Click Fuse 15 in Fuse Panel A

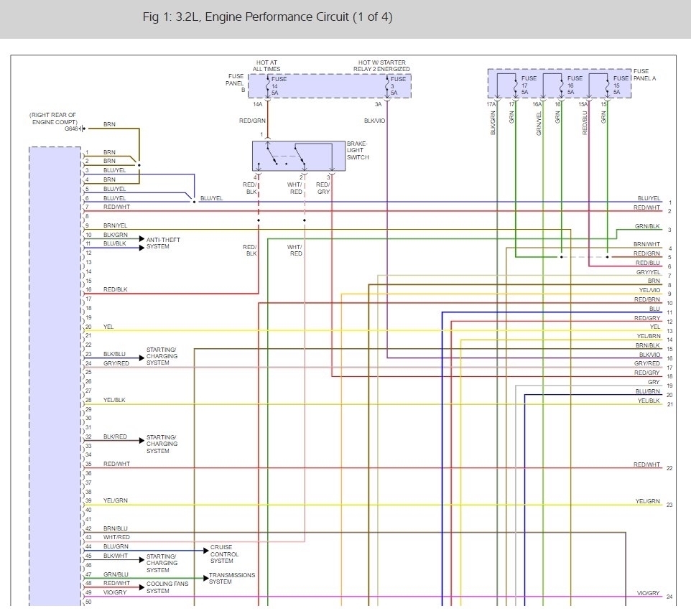click(x=616, y=85)
